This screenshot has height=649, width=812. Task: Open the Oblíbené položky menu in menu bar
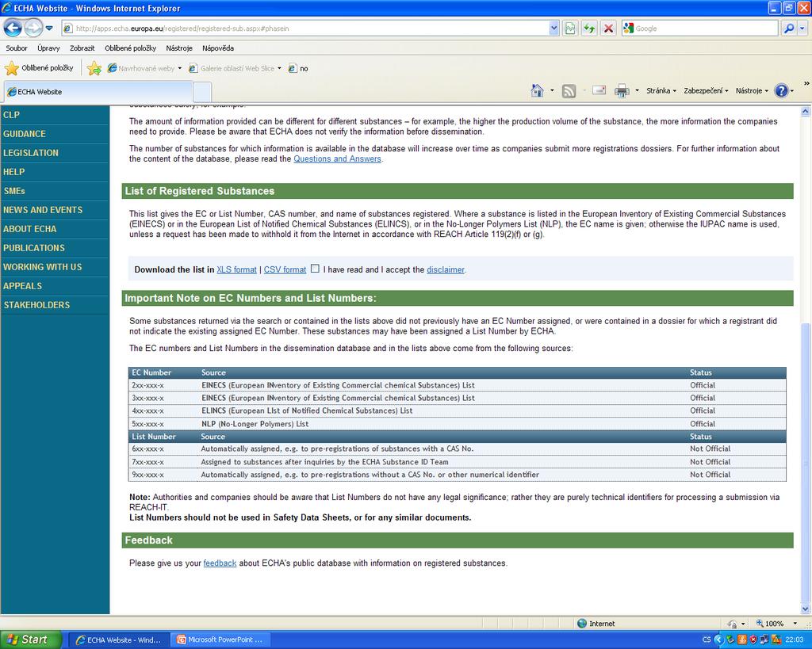[131, 48]
